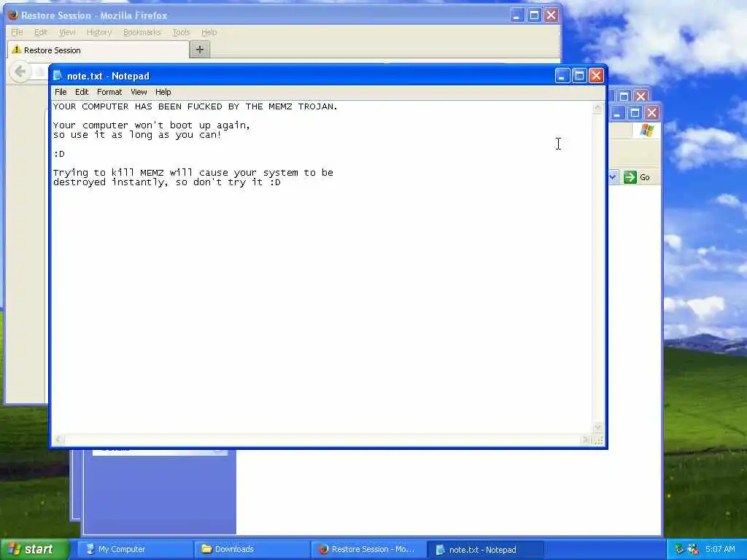Open Firefox's Tools menu
Viewport: 747px width, 560px height.
pyautogui.click(x=181, y=32)
